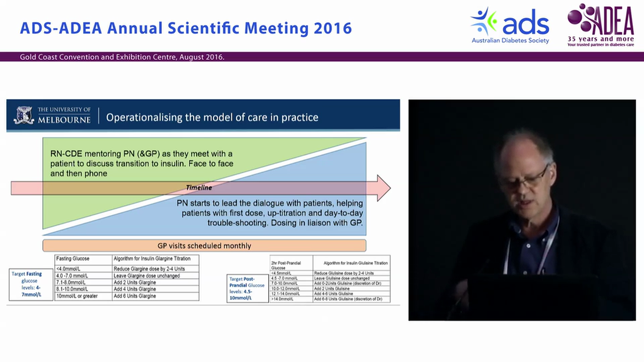Select the Target Post-Prandial Glucose levels box
Screen dimensions: 644x362
[x=247, y=289]
